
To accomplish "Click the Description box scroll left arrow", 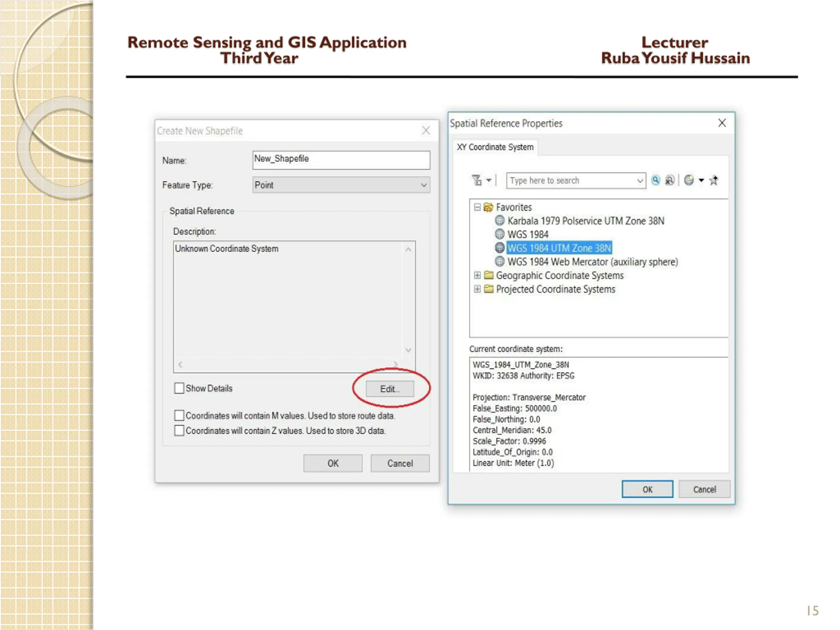I will [180, 365].
